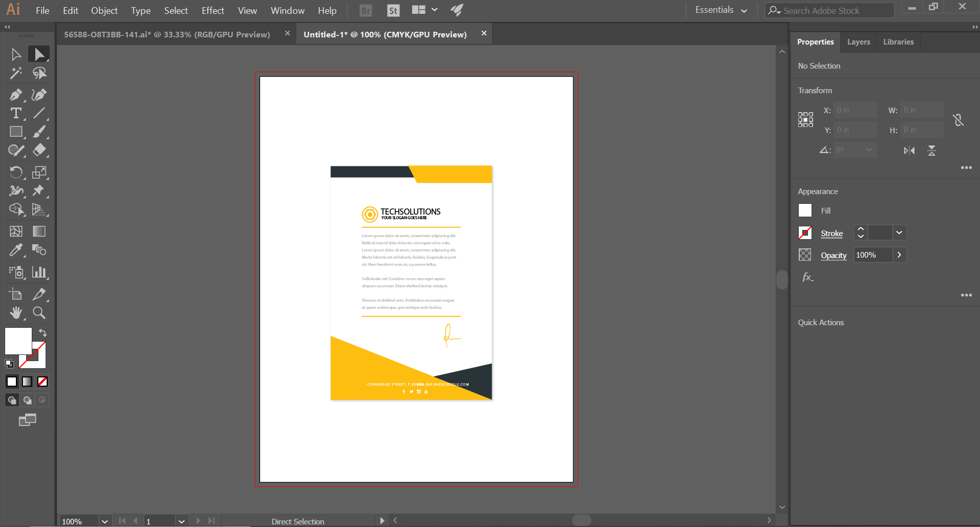Viewport: 980px width, 527px height.
Task: Open the artboard number dropdown
Action: pyautogui.click(x=181, y=521)
